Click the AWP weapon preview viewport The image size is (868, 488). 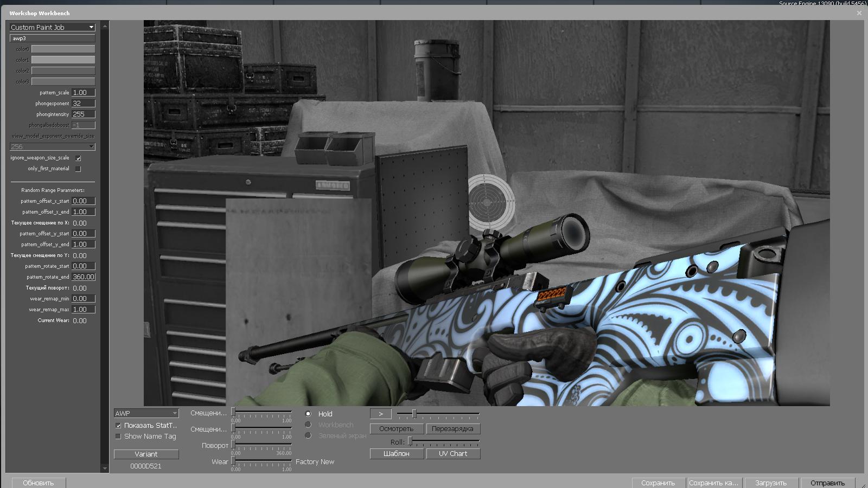pyautogui.click(x=487, y=213)
